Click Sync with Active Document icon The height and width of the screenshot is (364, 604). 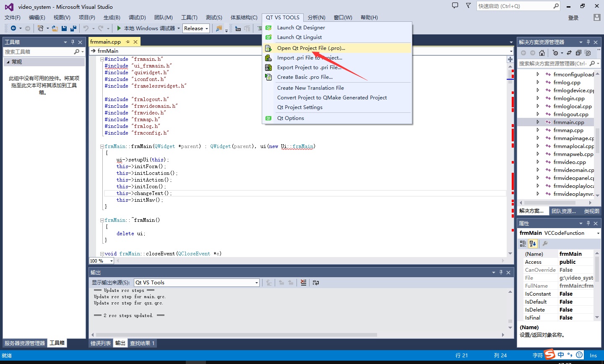point(569,53)
